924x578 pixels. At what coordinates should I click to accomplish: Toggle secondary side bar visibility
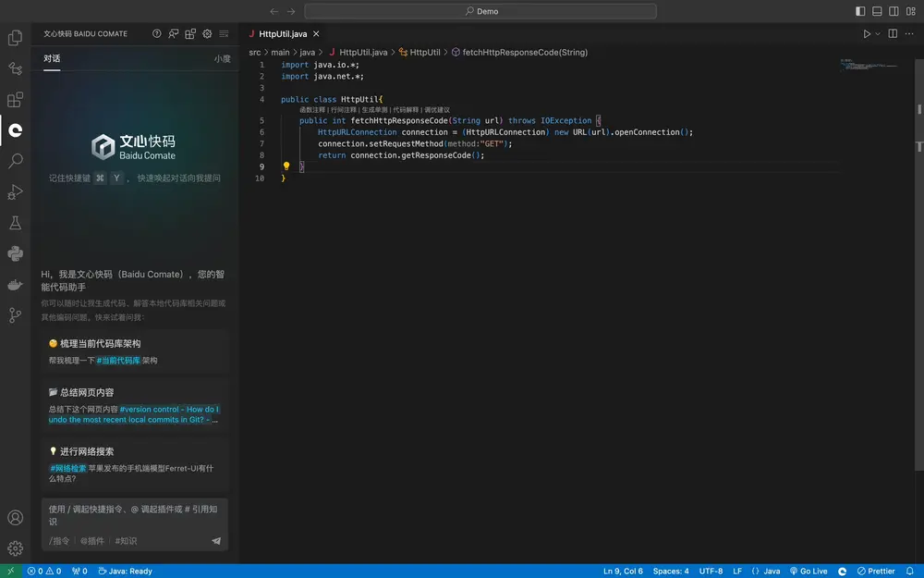(894, 11)
